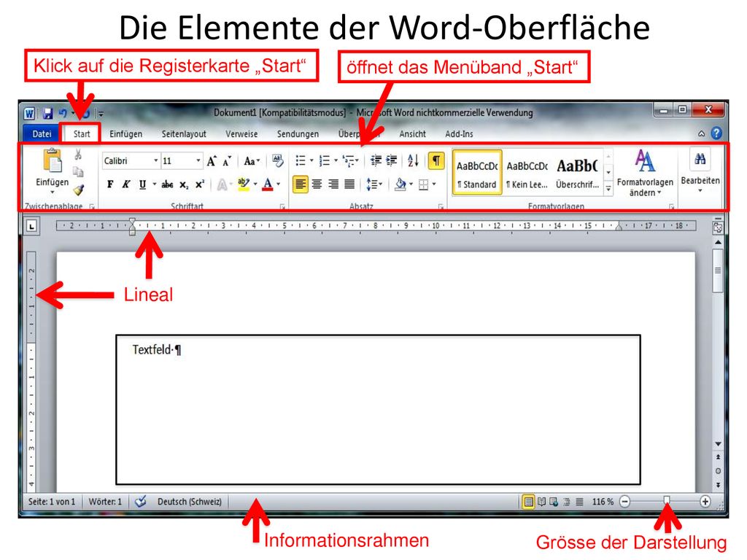Toggle underline with the U button
Image resolution: width=747 pixels, height=560 pixels.
click(142, 184)
